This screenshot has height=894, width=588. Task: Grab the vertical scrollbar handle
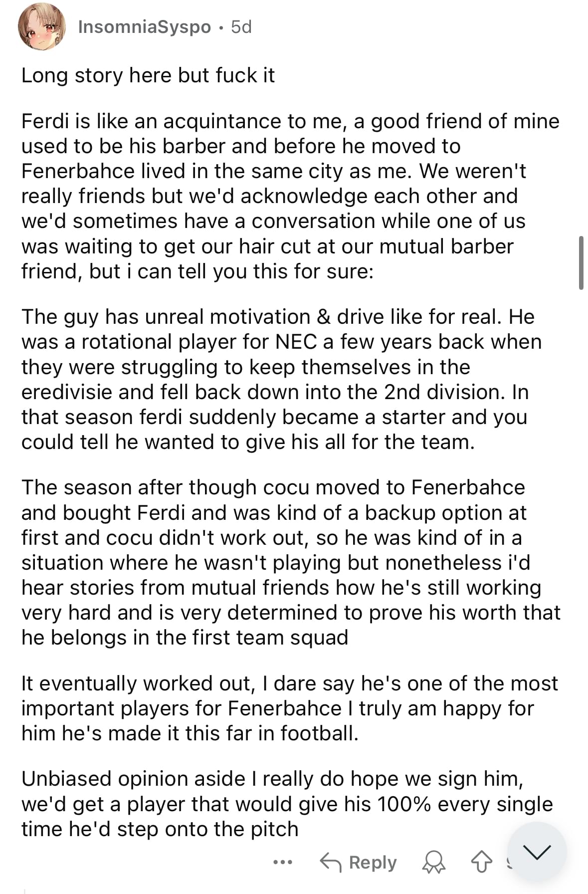click(581, 263)
